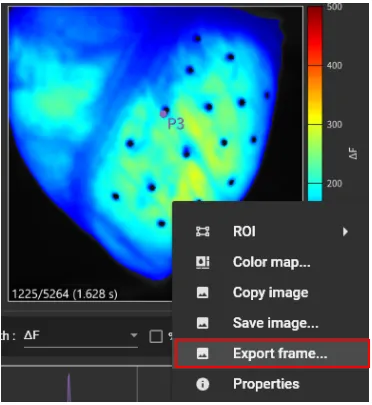Click the Color map icon
This screenshot has height=405, width=372.
click(202, 262)
